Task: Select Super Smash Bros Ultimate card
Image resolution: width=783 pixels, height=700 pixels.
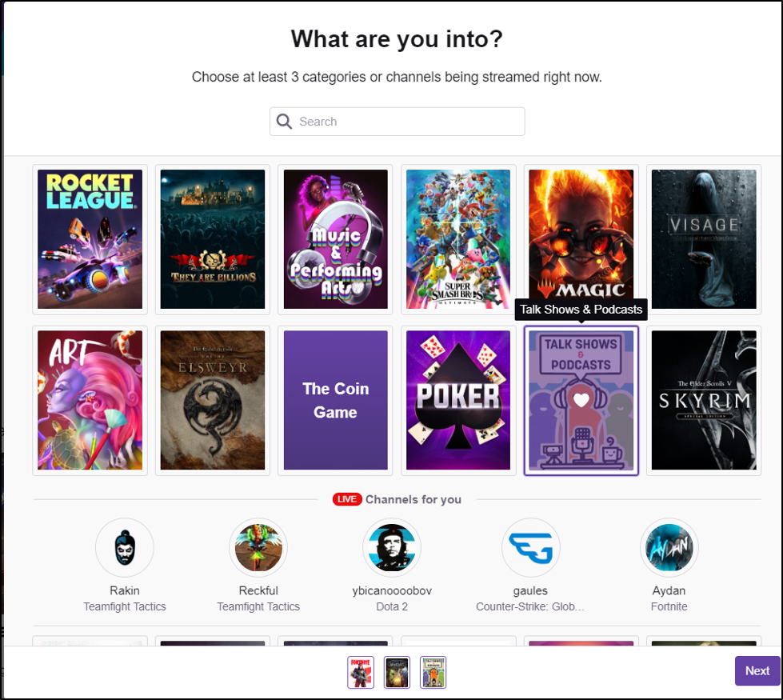Action: click(458, 239)
